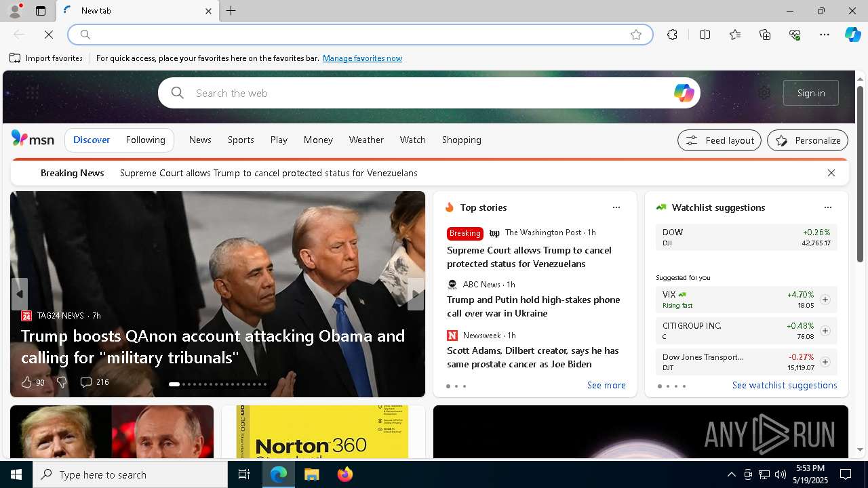
Task: Toggle split screen view
Action: [x=705, y=35]
